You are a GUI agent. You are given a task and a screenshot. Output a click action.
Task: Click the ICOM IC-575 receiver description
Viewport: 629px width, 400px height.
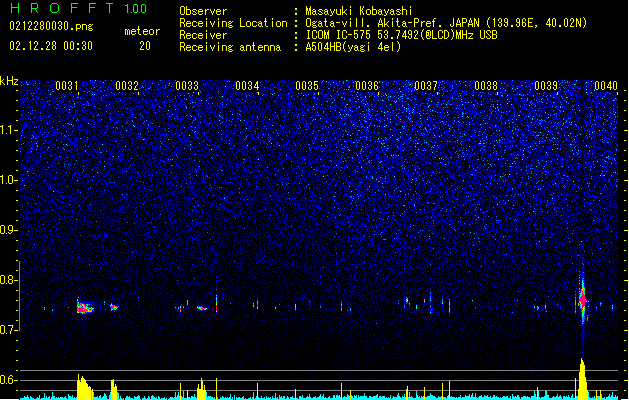(402, 35)
